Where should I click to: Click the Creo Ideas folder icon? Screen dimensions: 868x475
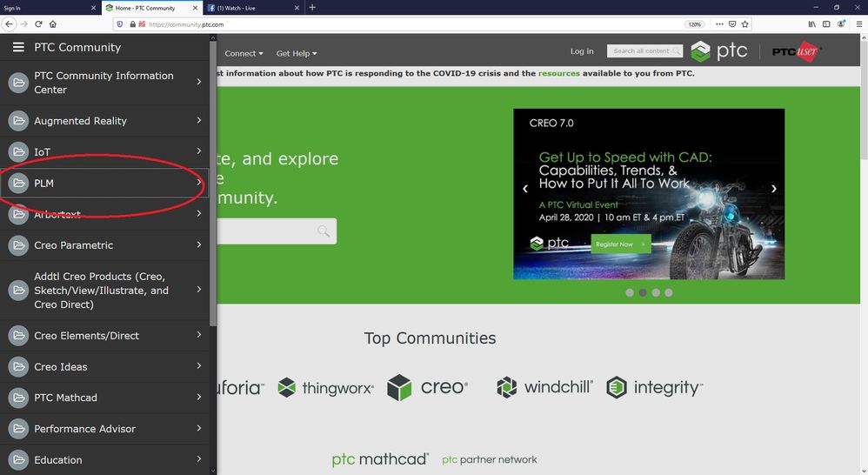point(18,366)
